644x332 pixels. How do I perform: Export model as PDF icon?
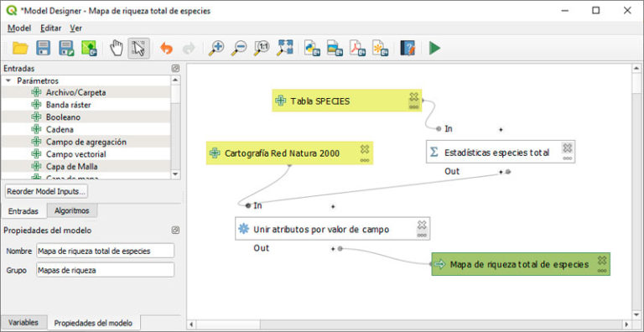point(357,49)
